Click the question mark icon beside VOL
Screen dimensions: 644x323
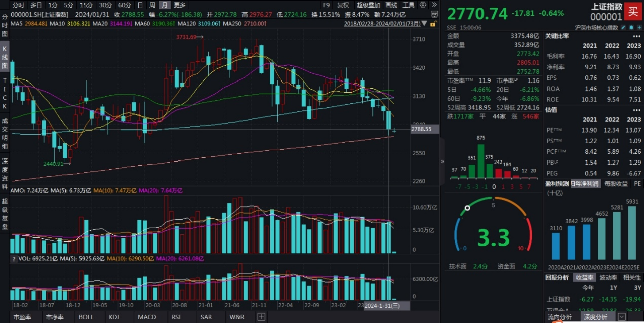point(14,258)
